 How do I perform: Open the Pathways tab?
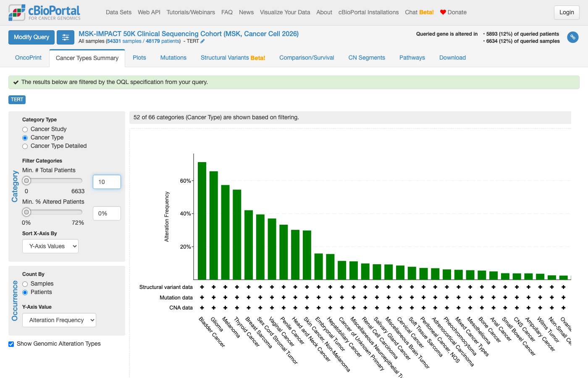(x=412, y=58)
